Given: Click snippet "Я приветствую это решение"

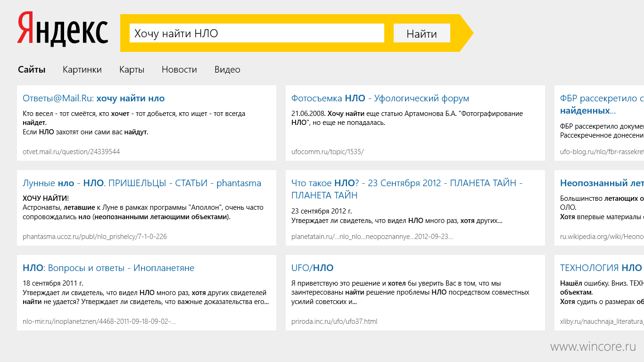Looking at the screenshot, I should click(x=410, y=292).
